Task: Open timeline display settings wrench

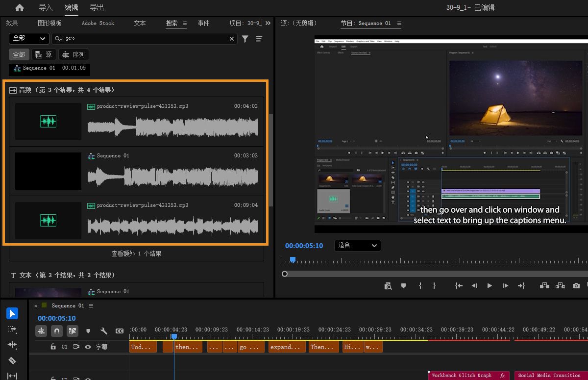Action: tap(104, 331)
